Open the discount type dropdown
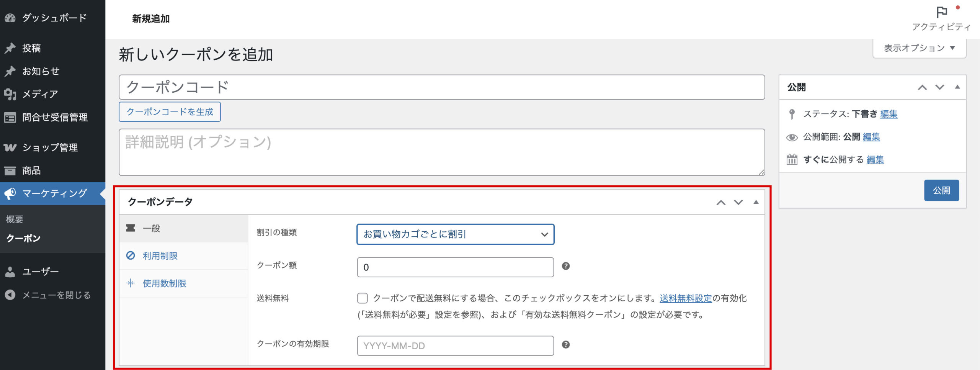980x370 pixels. [455, 234]
